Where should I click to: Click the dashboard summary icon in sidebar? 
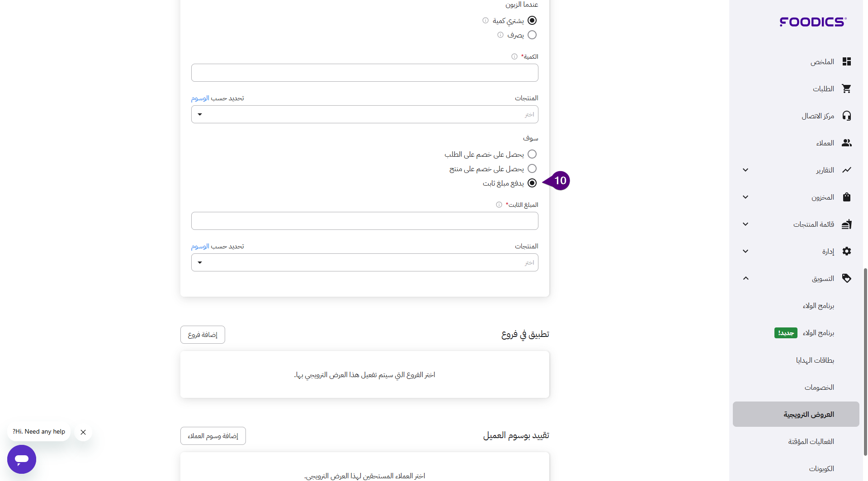(846, 61)
